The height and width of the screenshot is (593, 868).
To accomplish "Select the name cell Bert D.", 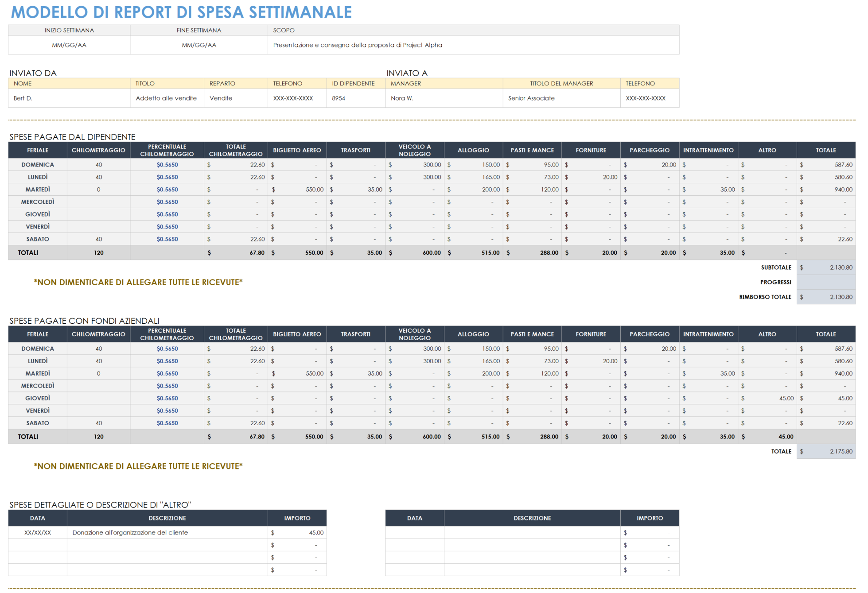I will tap(69, 98).
